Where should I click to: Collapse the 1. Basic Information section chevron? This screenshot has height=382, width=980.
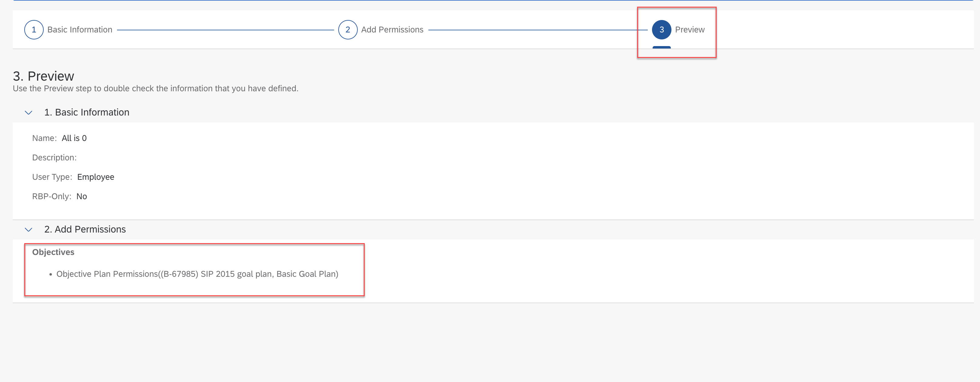[29, 112]
